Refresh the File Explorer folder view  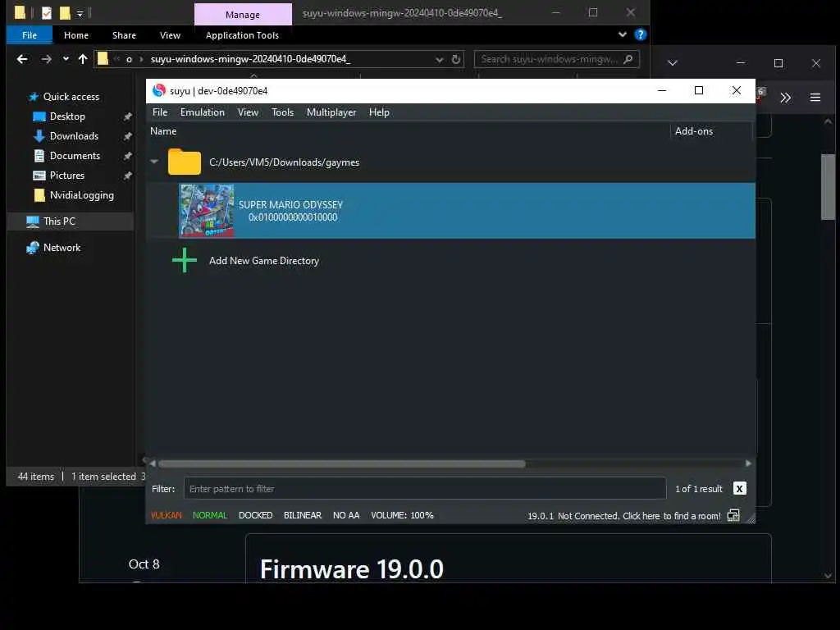[x=456, y=59]
